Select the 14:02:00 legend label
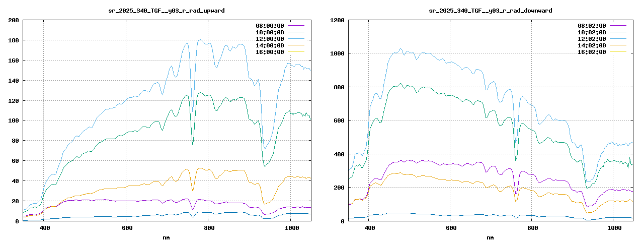 tap(592, 45)
